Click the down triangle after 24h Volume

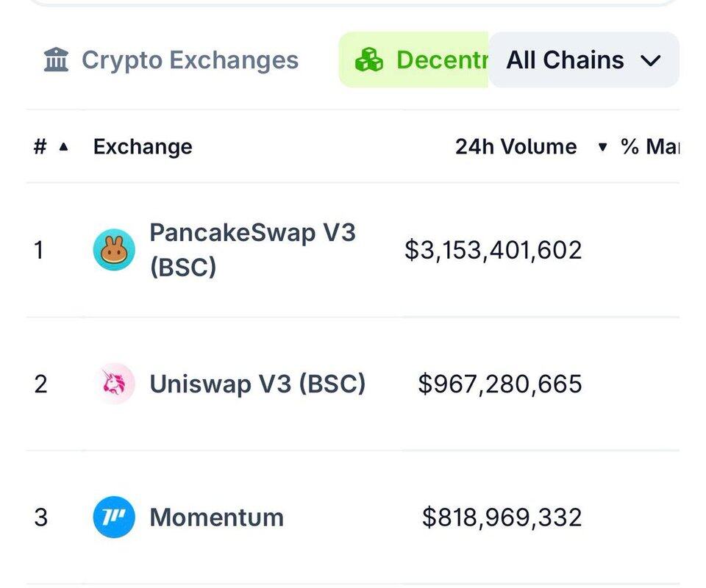pyautogui.click(x=603, y=147)
